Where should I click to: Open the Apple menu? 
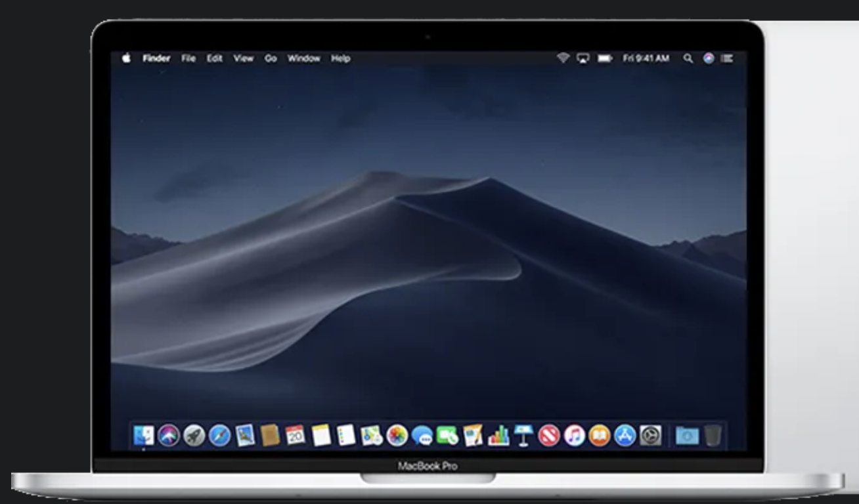126,58
